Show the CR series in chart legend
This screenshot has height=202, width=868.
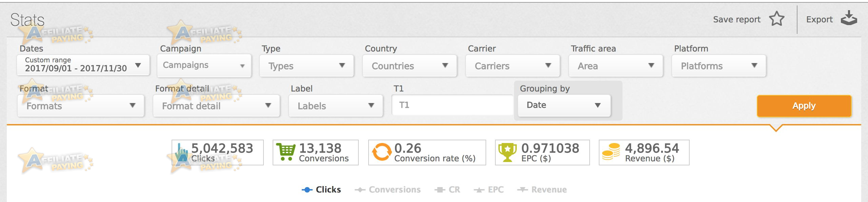coord(448,189)
